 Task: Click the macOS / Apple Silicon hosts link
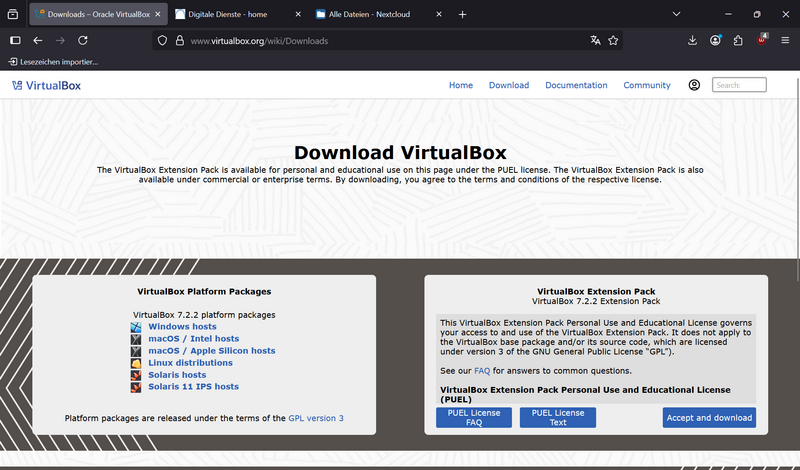point(211,351)
